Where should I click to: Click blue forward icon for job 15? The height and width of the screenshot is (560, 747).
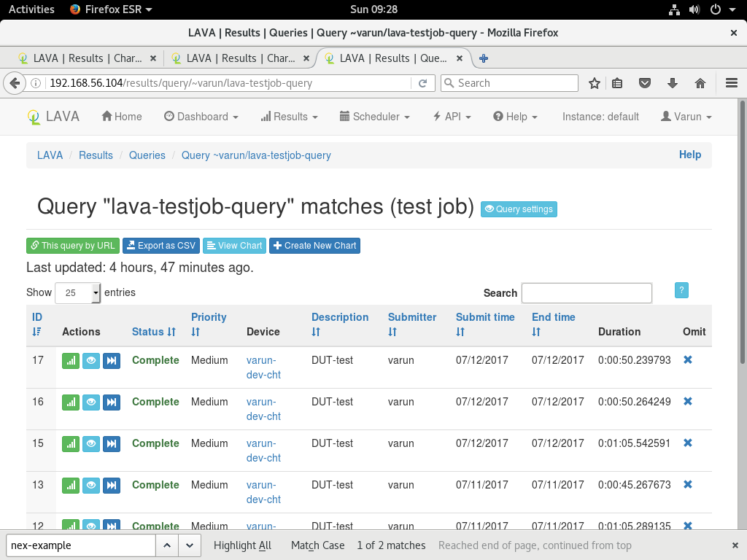111,443
